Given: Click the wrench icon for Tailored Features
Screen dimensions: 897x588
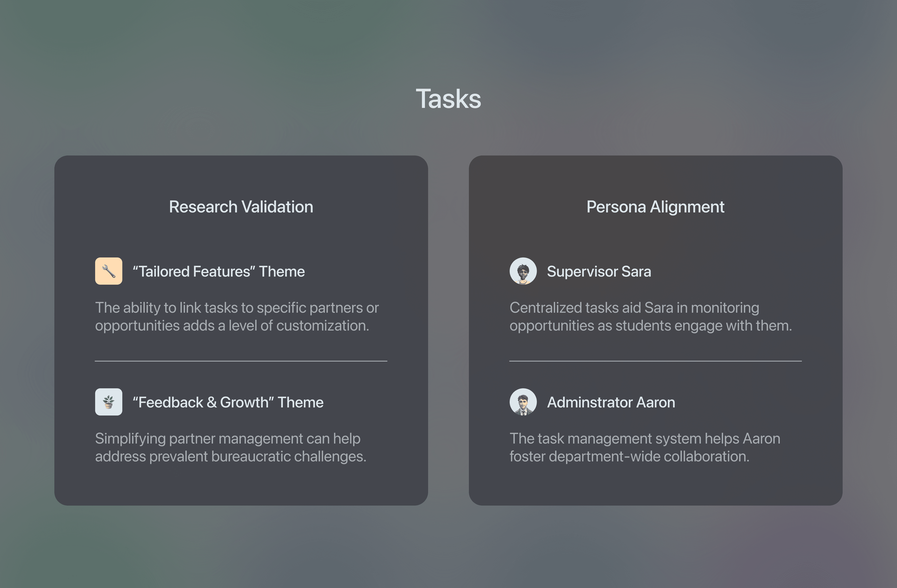Looking at the screenshot, I should click(x=109, y=271).
